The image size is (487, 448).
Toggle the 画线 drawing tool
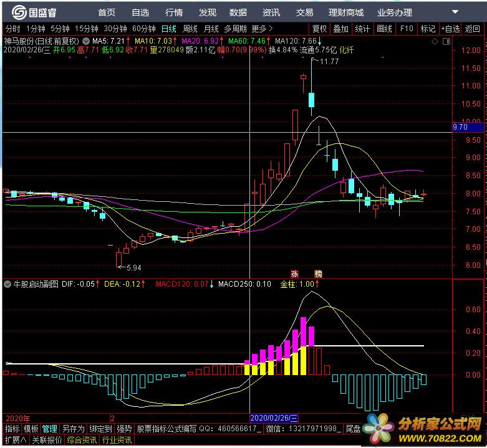click(x=384, y=29)
